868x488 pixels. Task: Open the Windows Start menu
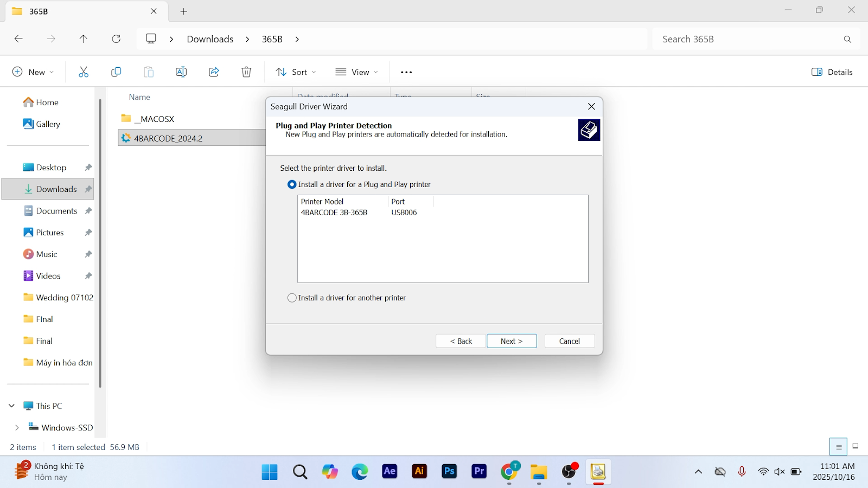(x=270, y=472)
